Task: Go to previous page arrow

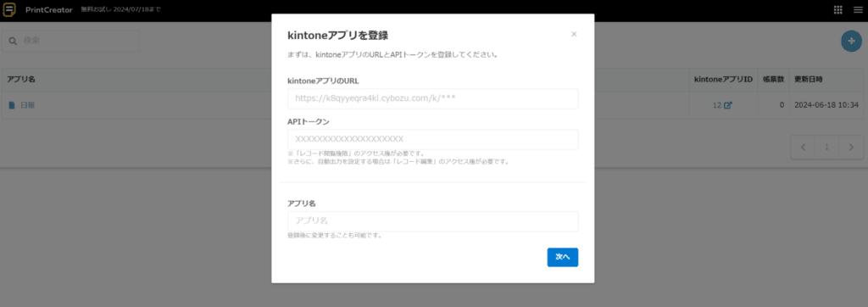Action: pos(804,148)
